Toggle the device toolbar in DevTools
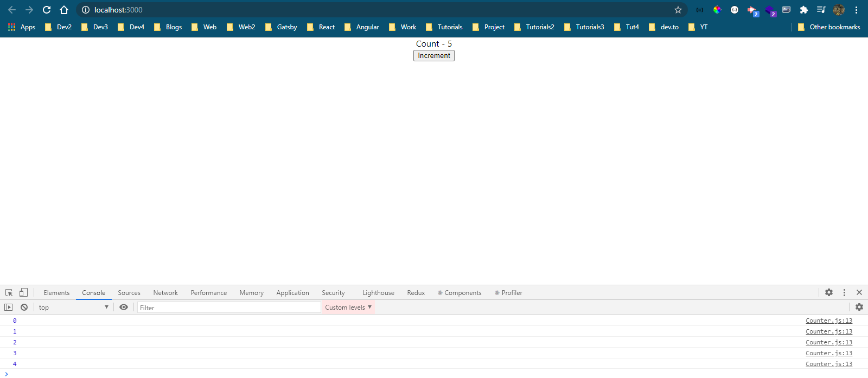This screenshot has height=378, width=868. click(x=23, y=292)
